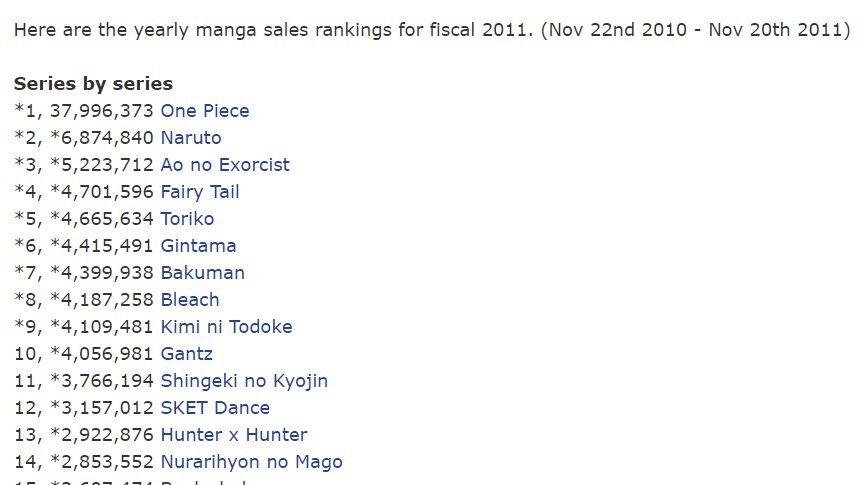
Task: Open the Kimi ni Todoke link
Action: 226,327
